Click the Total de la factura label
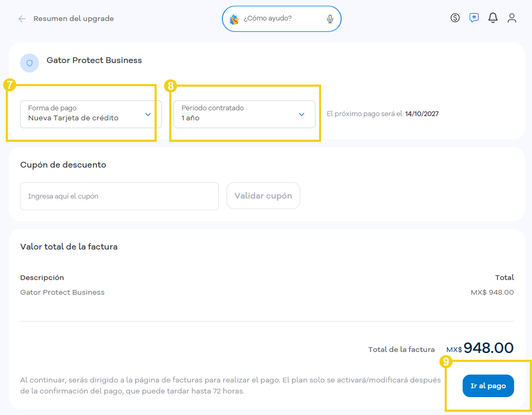Image resolution: width=532 pixels, height=415 pixels. click(x=402, y=349)
